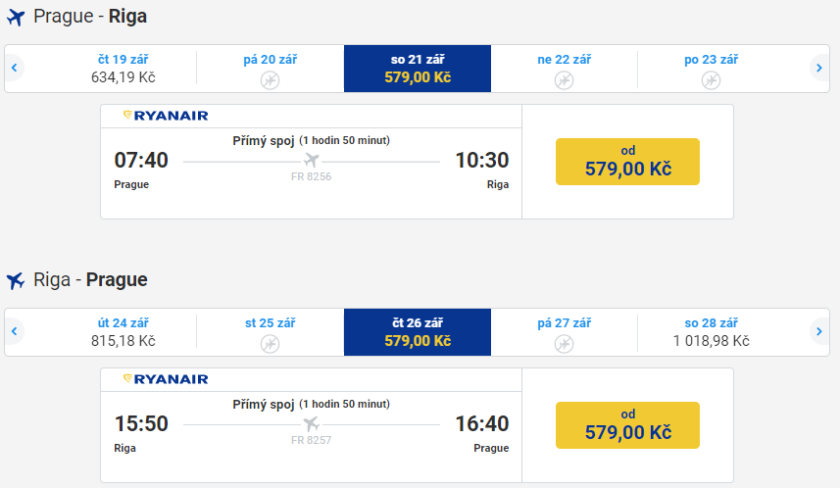840x488 pixels.
Task: Click outbound flight 579,00 Kč yellow button
Action: pos(627,161)
